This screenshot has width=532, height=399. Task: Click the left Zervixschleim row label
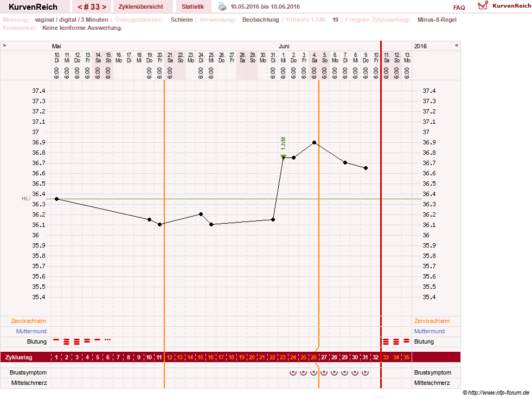coord(29,321)
